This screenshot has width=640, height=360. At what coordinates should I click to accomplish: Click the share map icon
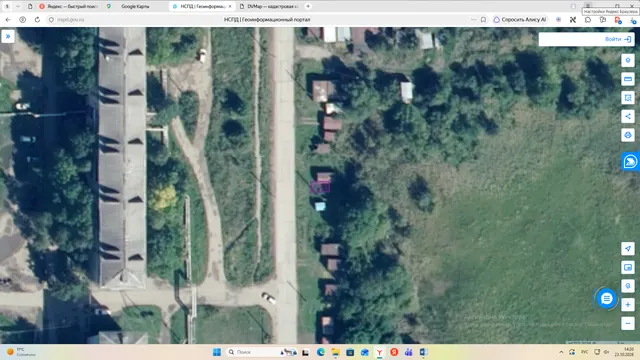pos(628,116)
